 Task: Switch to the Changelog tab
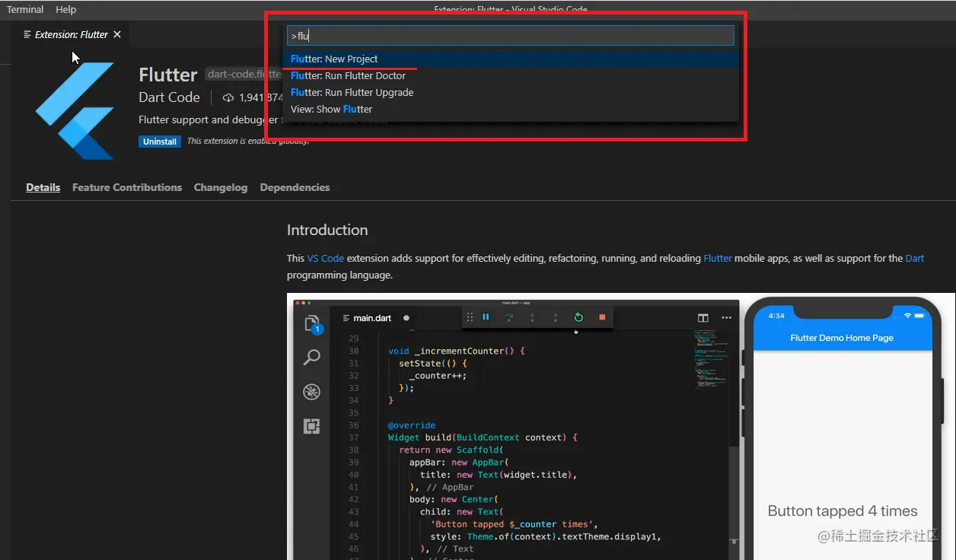[220, 187]
